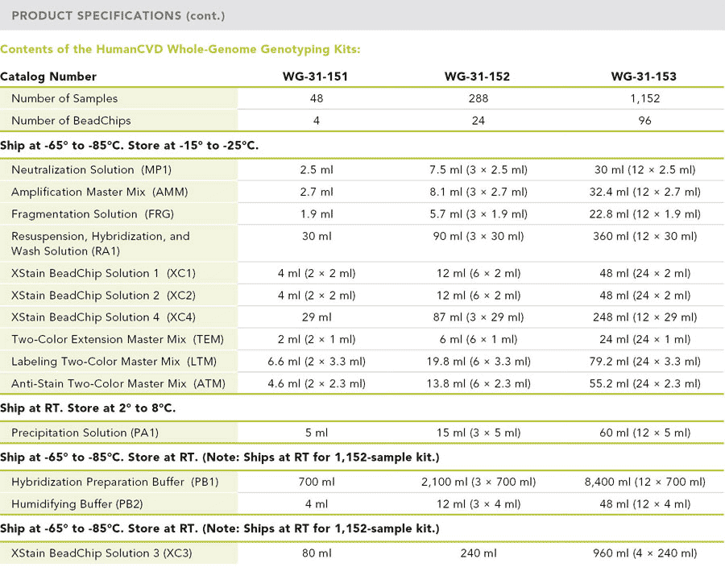725x588 pixels.
Task: Click XStain BeadChip Solution 4 (XC4) label
Action: point(103,317)
